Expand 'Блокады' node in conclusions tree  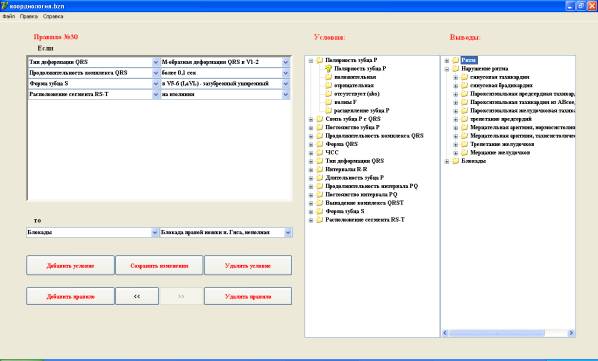click(447, 161)
